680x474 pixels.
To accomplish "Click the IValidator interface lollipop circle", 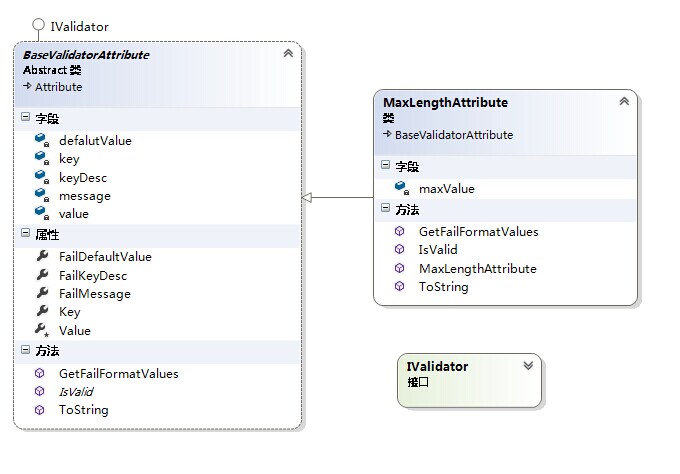I will [x=39, y=24].
